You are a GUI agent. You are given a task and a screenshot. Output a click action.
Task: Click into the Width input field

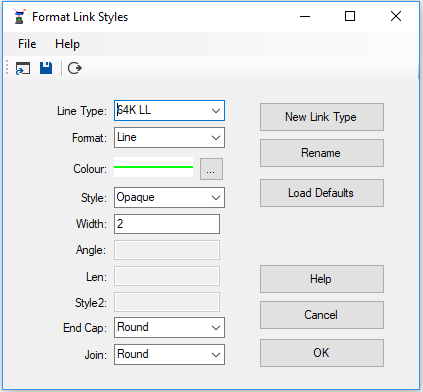pyautogui.click(x=167, y=224)
